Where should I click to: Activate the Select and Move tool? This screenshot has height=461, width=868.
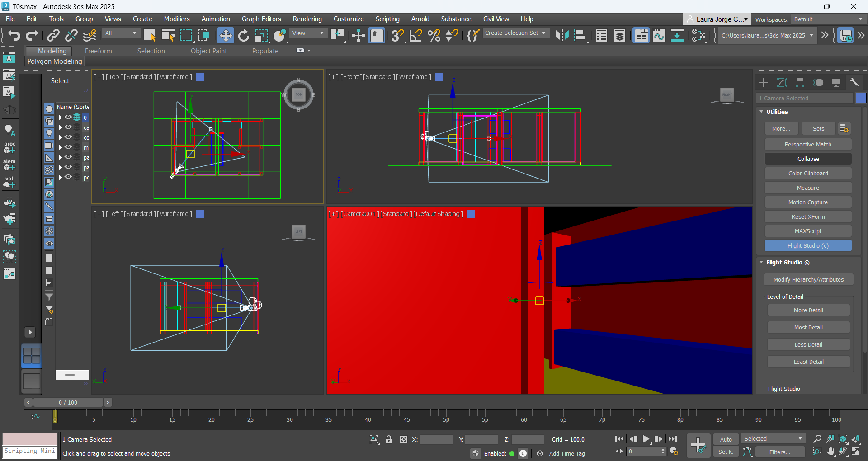click(x=225, y=35)
